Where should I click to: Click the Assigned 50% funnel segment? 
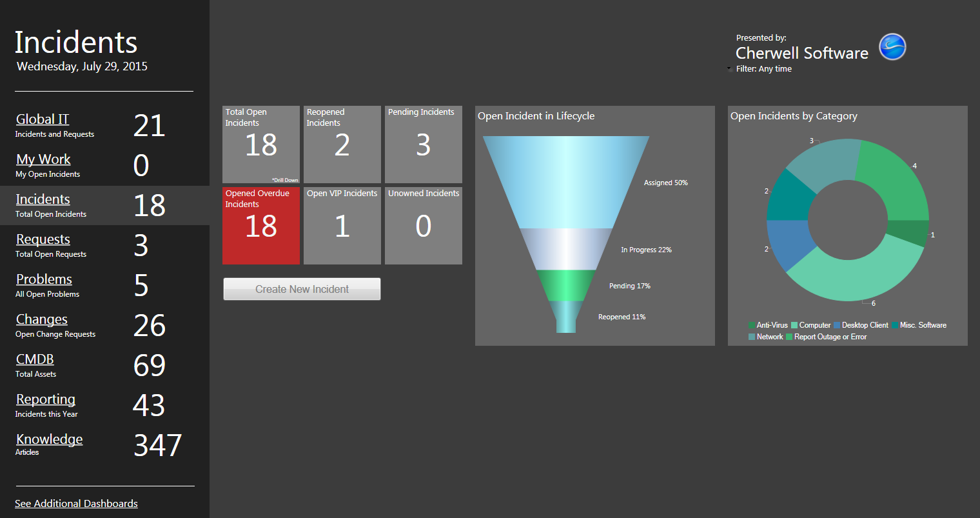[566, 182]
